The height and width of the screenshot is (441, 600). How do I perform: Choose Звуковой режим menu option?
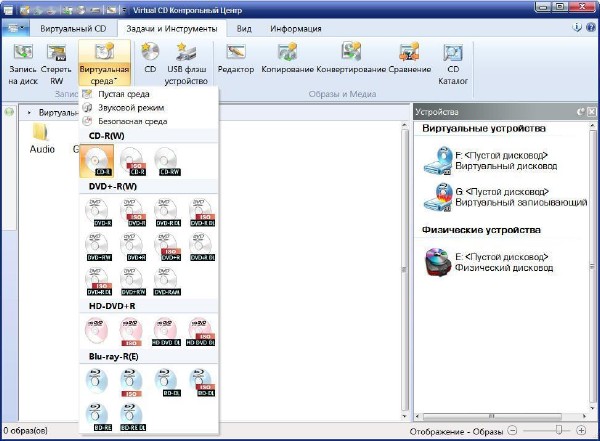129,107
